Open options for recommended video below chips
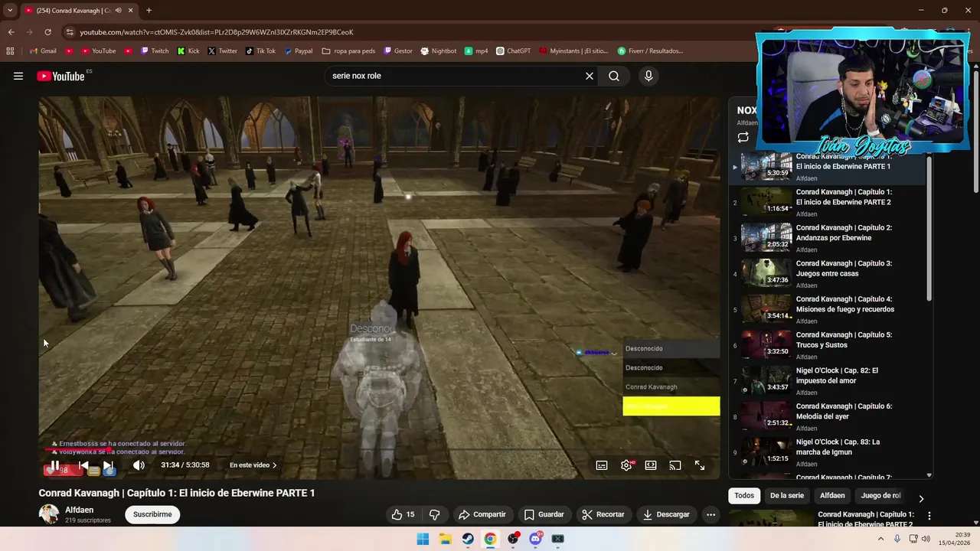The image size is (980, 551). [929, 517]
